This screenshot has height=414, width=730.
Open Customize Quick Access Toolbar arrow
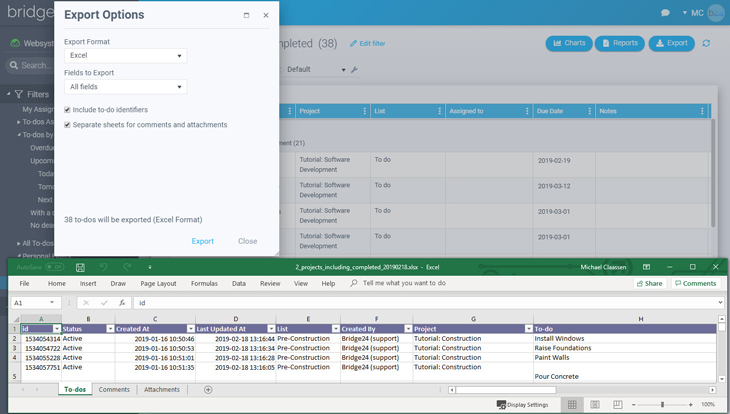tap(149, 267)
